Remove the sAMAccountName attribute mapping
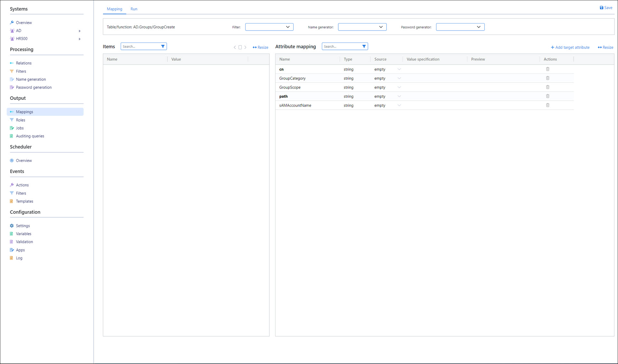Image resolution: width=618 pixels, height=364 pixels. [x=548, y=105]
